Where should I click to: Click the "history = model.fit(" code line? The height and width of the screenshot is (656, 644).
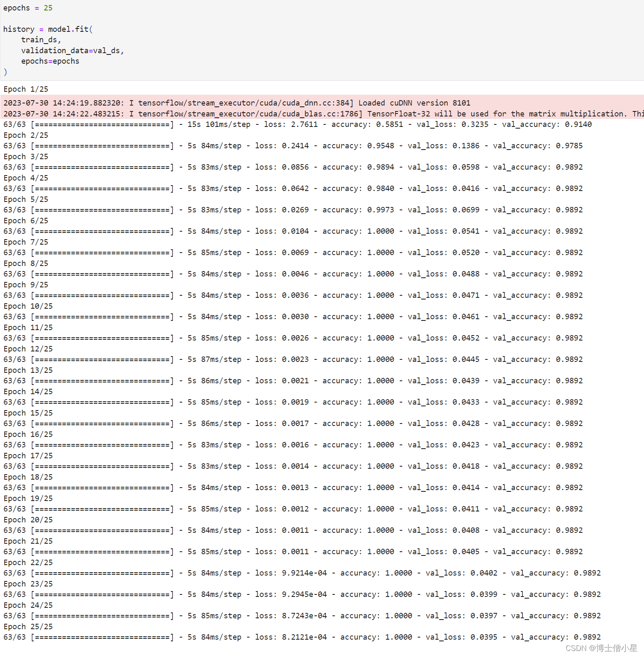[48, 29]
